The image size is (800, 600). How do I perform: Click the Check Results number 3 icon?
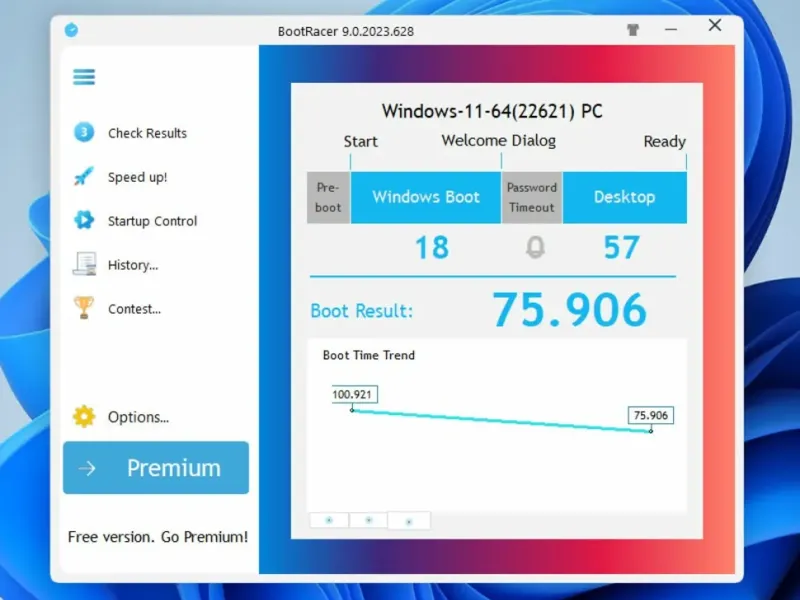click(84, 133)
